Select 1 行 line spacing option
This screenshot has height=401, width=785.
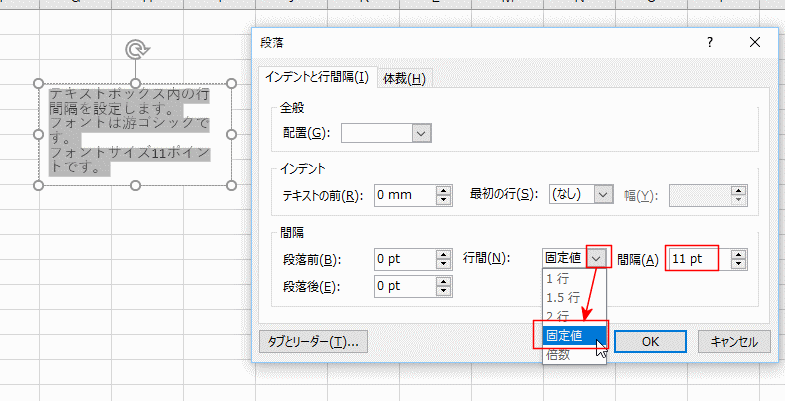point(574,278)
